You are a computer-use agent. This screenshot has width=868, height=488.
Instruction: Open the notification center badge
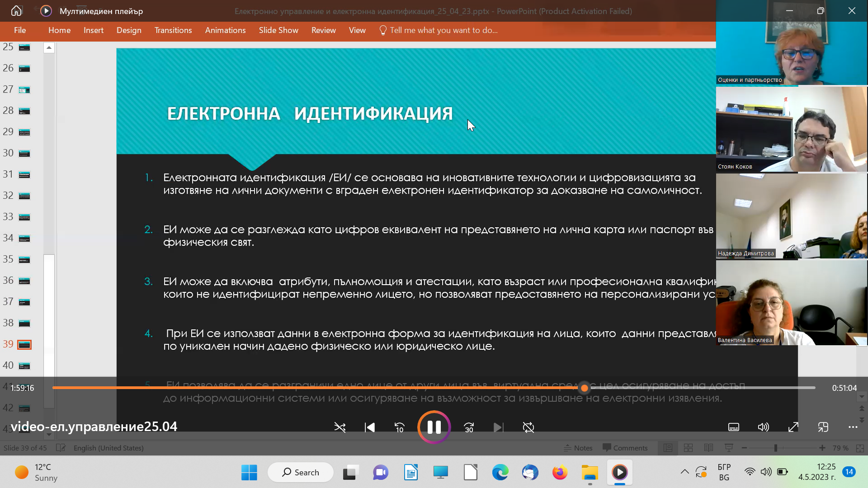tap(849, 472)
